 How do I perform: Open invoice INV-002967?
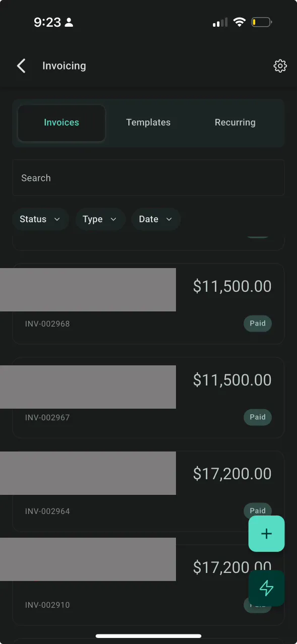tap(148, 398)
